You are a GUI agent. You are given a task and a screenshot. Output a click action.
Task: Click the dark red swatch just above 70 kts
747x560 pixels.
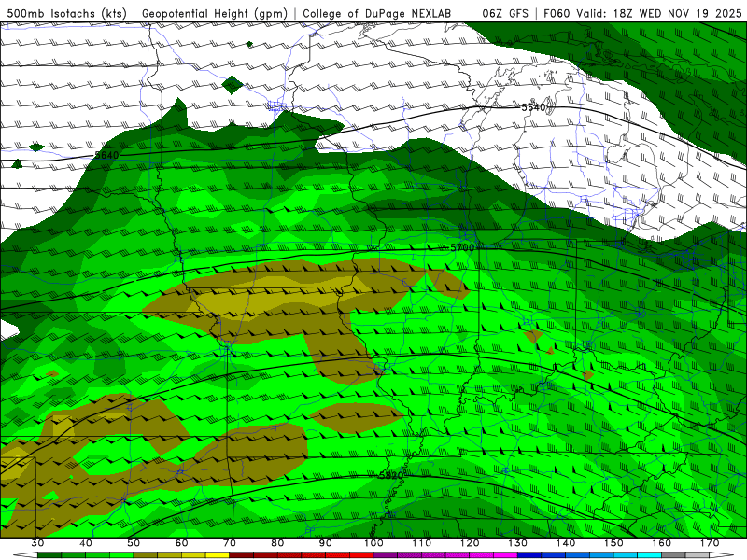(242, 555)
